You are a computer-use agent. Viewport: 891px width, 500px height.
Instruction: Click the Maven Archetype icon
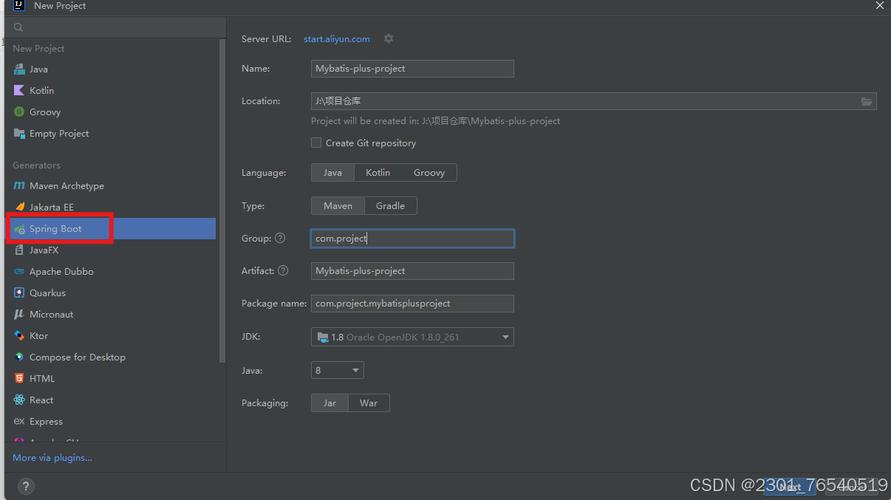pos(19,186)
